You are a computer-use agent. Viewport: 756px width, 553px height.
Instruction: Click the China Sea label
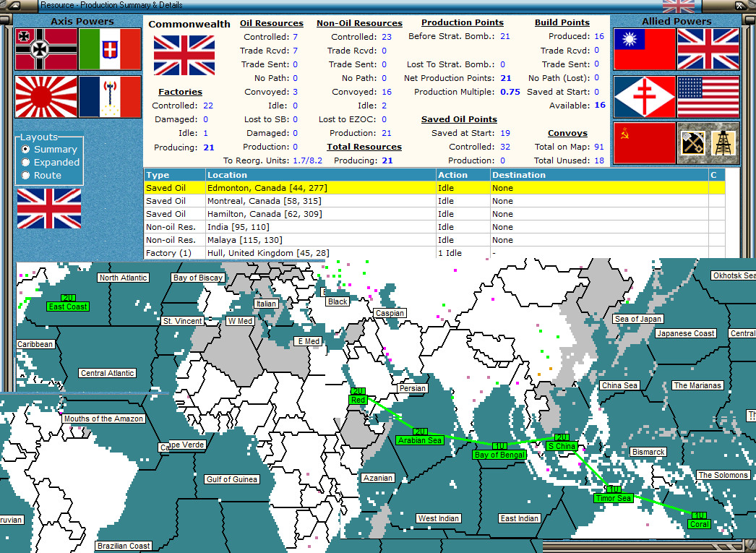tap(619, 386)
